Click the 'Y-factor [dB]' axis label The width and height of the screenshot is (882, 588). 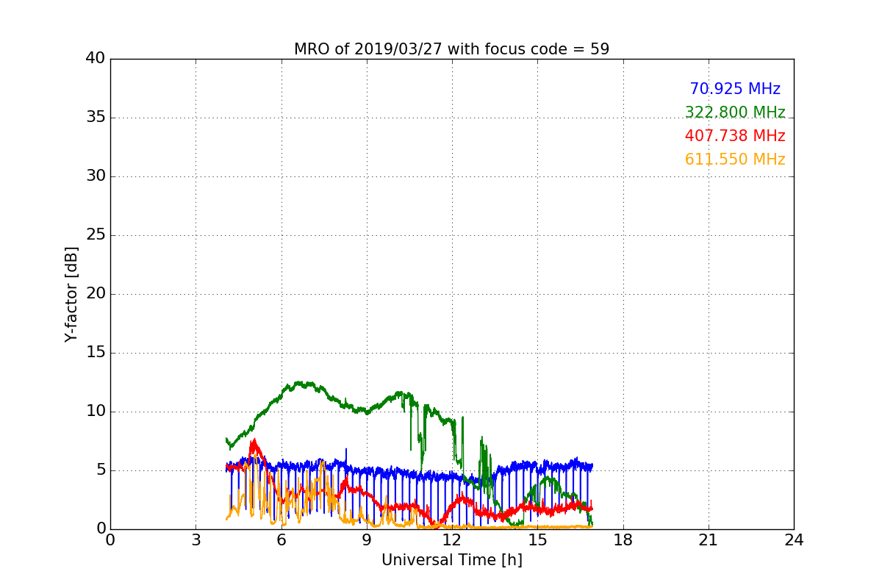(71, 294)
